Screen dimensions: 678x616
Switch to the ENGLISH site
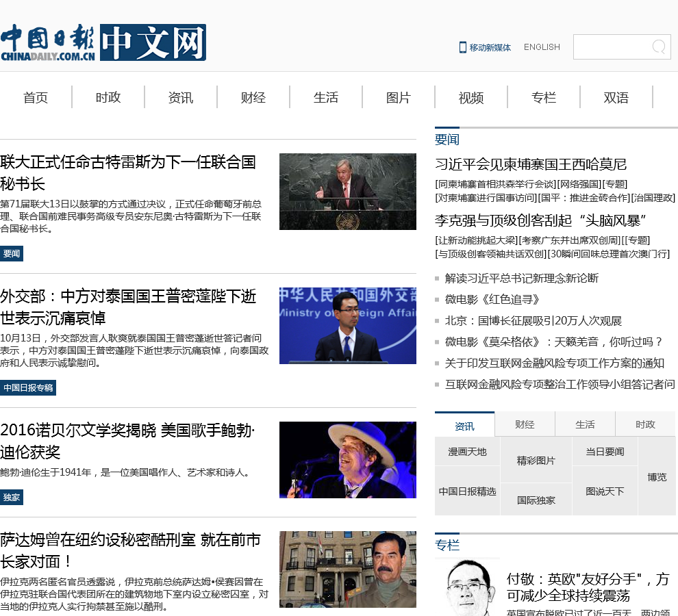point(542,47)
